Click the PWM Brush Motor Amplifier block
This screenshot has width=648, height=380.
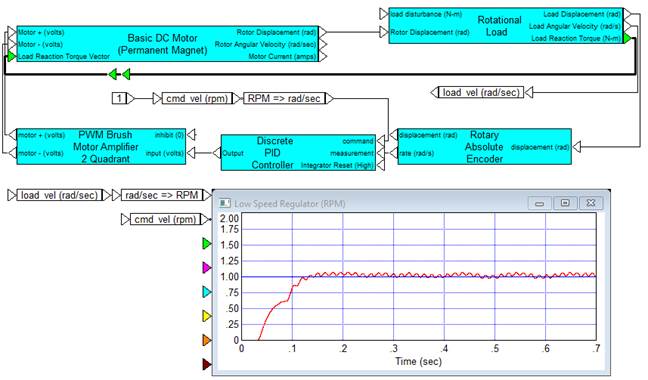coord(101,147)
